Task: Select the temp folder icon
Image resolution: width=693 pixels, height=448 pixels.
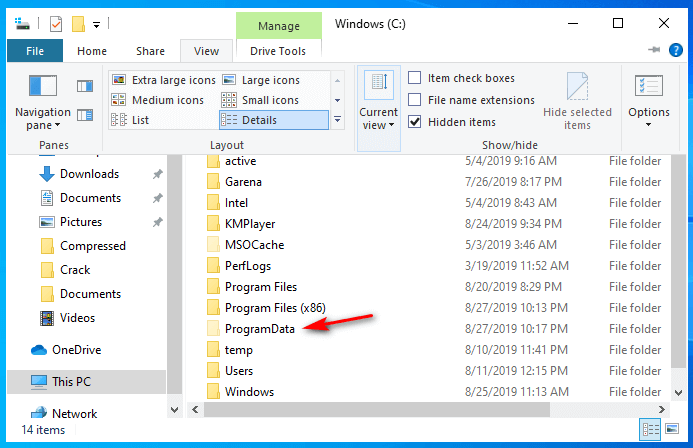Action: click(x=213, y=349)
